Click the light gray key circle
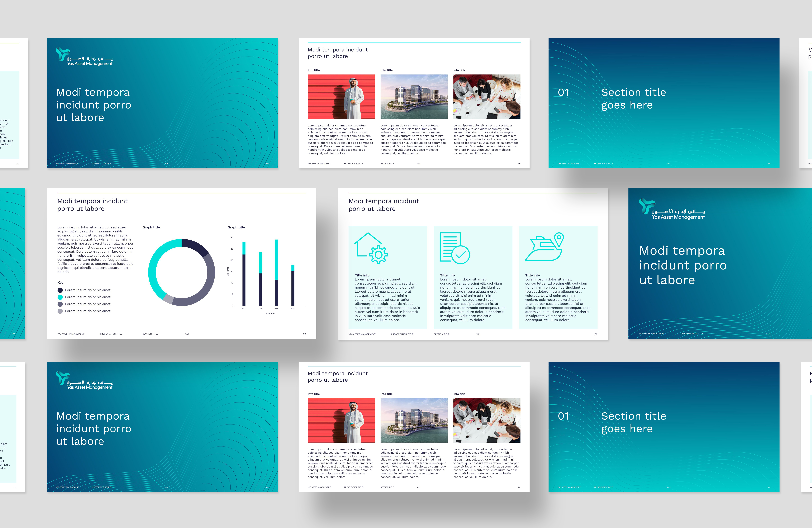Viewport: 812px width, 528px height. click(60, 311)
